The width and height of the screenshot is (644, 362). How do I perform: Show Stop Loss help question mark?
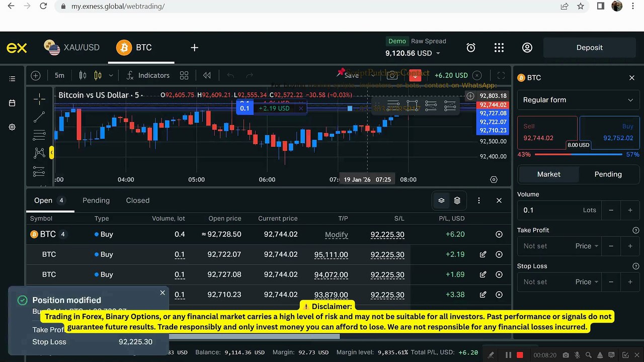click(635, 266)
